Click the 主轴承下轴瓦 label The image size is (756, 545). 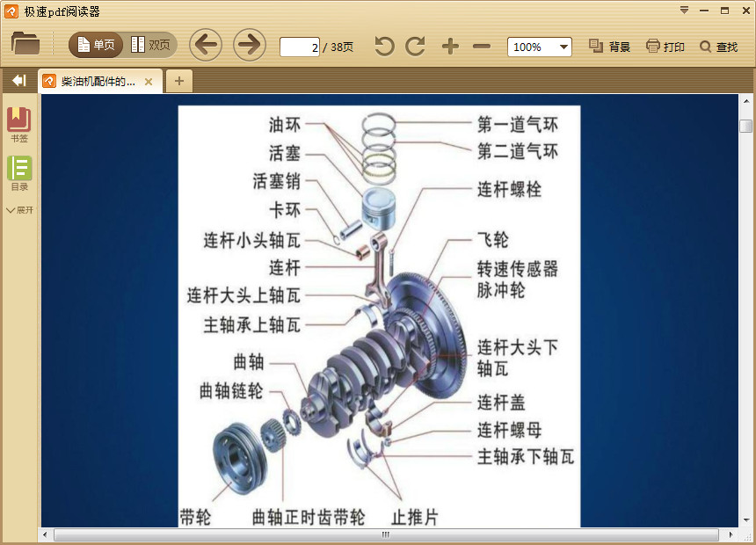(x=526, y=457)
